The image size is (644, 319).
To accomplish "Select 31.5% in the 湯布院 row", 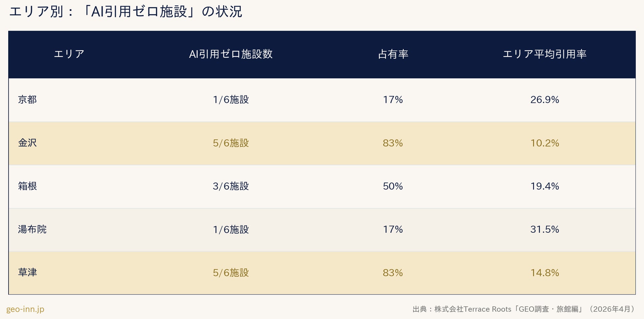I will pos(545,229).
